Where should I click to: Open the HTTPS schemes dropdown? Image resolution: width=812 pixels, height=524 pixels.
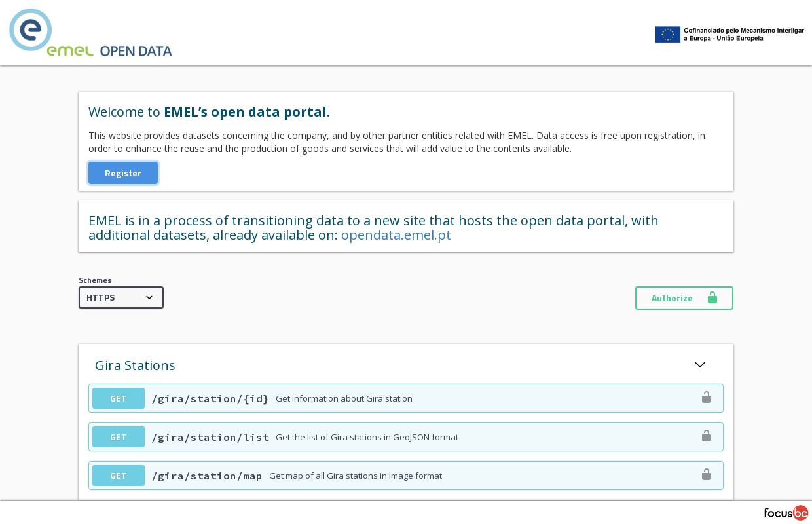[x=121, y=297]
